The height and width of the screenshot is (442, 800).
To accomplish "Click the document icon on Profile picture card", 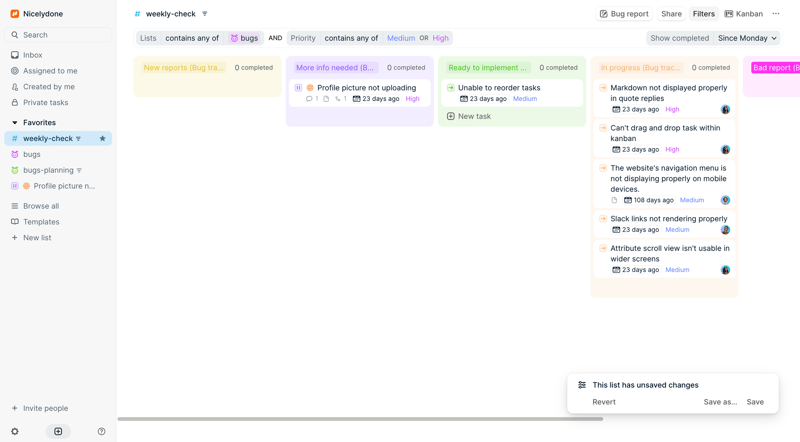I will coord(326,99).
